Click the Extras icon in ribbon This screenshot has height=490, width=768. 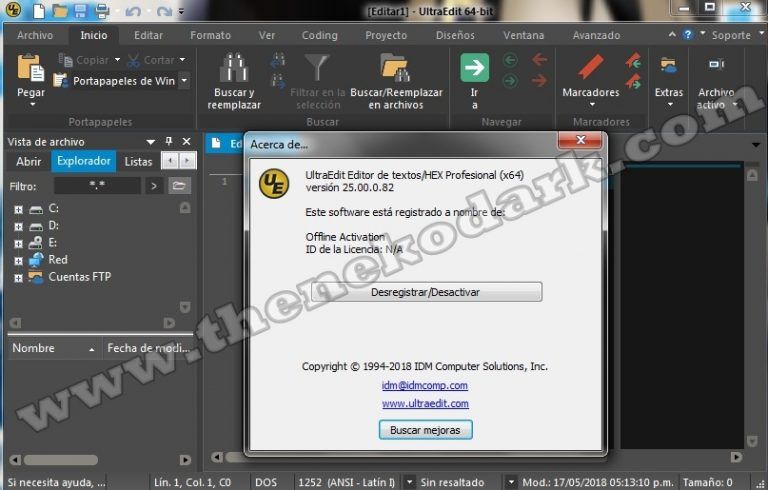point(668,68)
